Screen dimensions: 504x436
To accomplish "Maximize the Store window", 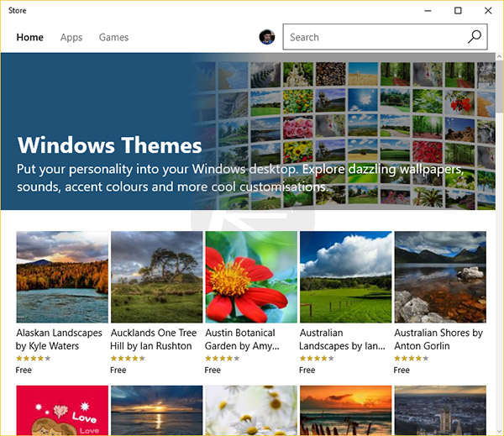I will click(458, 11).
